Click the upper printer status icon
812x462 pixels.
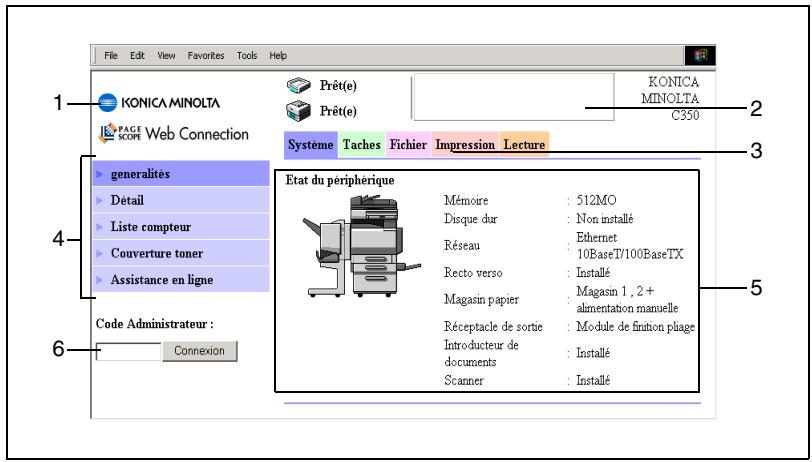[x=298, y=85]
